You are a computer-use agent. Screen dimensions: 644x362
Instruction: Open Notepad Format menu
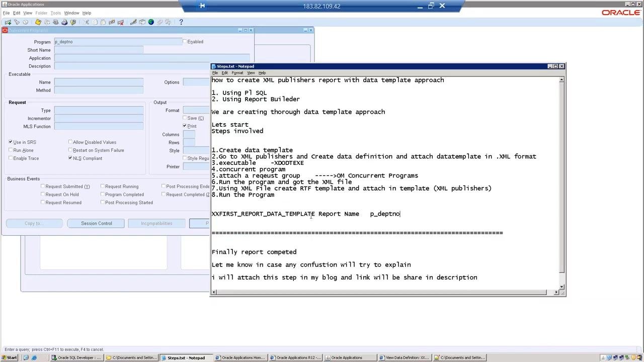click(x=237, y=73)
